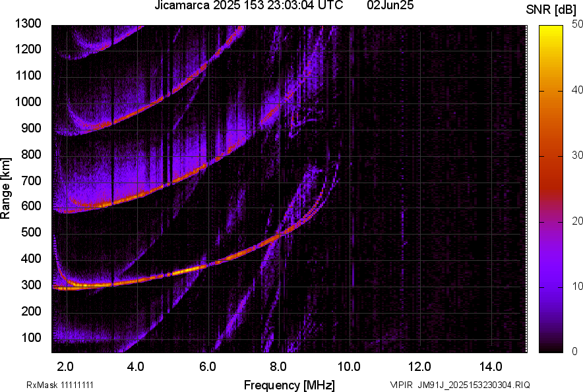
Task: Click the "Frequency [MHz]" x-axis label
Action: pyautogui.click(x=290, y=385)
